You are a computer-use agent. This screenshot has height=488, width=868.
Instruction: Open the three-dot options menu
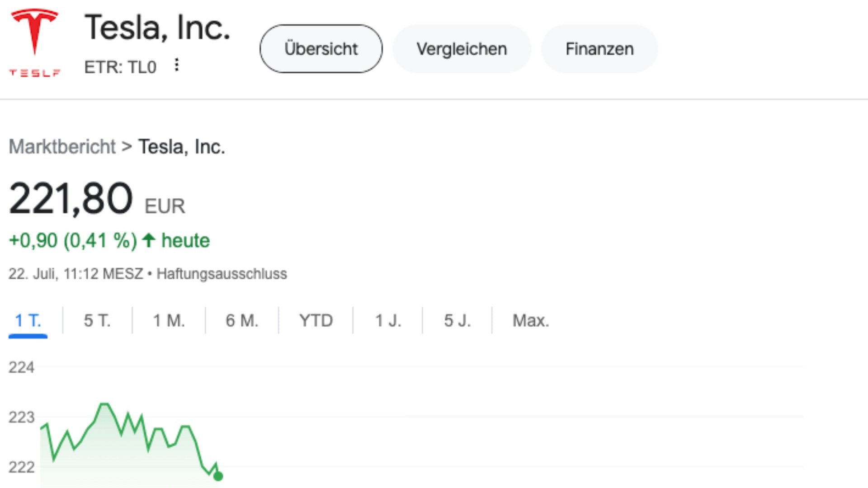click(177, 65)
